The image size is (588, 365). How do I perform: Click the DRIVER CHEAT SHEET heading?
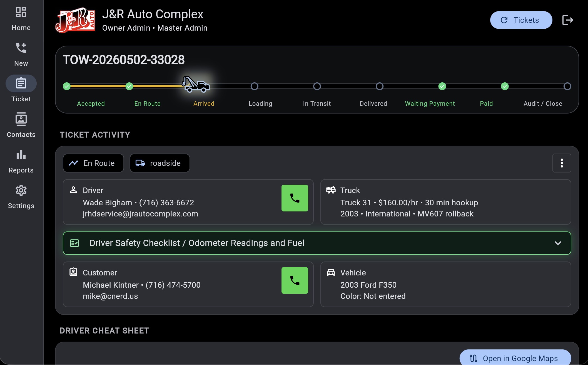point(104,331)
